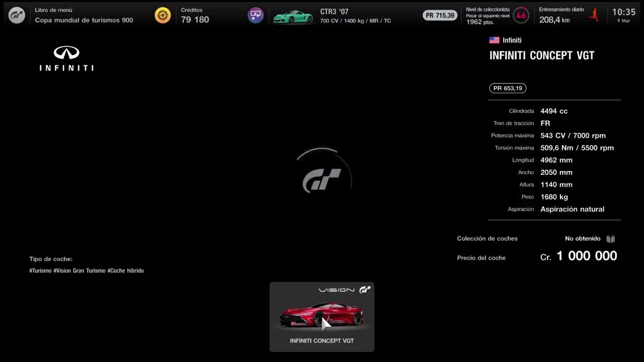Image resolution: width=644 pixels, height=362 pixels.
Task: Click the collector level 46 badge
Action: pyautogui.click(x=521, y=15)
